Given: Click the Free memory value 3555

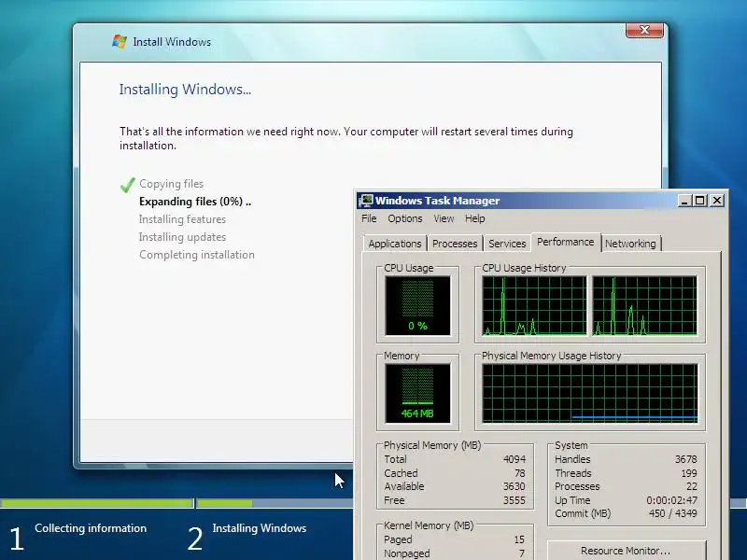Looking at the screenshot, I should 514,500.
